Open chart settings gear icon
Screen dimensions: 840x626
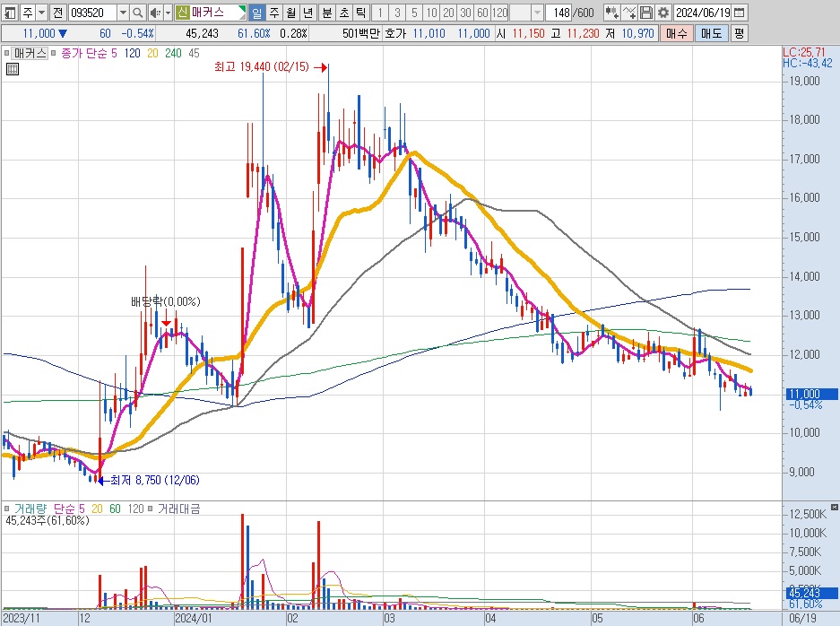click(663, 13)
